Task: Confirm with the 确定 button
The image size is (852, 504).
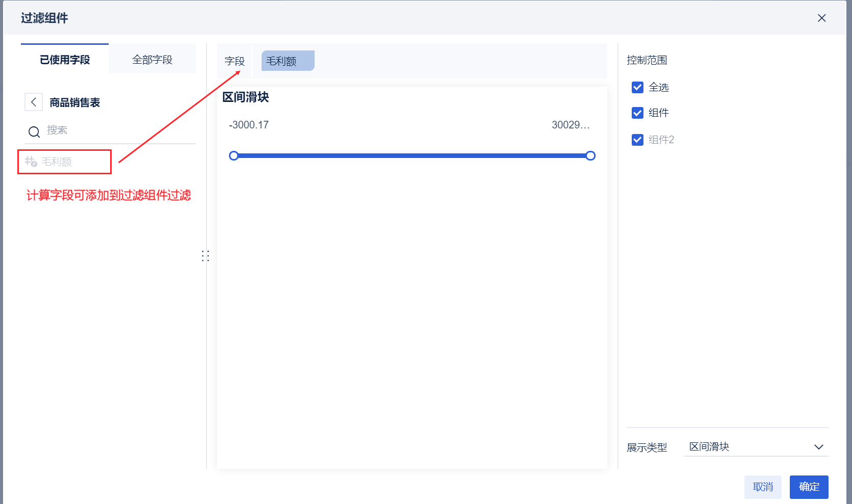Action: pos(809,487)
